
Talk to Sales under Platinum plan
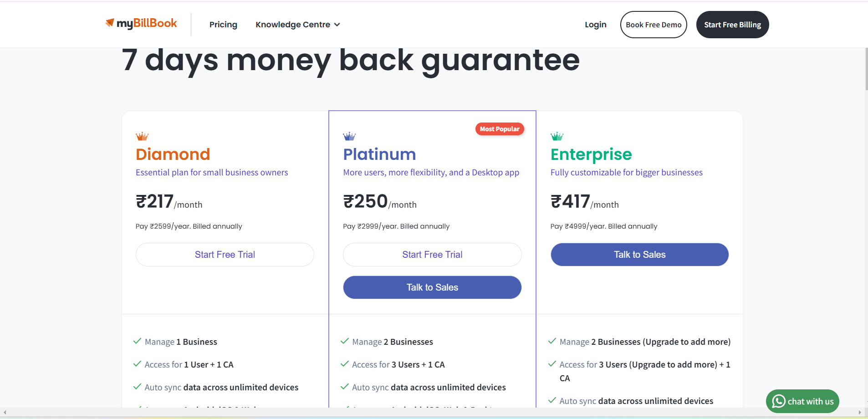(432, 287)
